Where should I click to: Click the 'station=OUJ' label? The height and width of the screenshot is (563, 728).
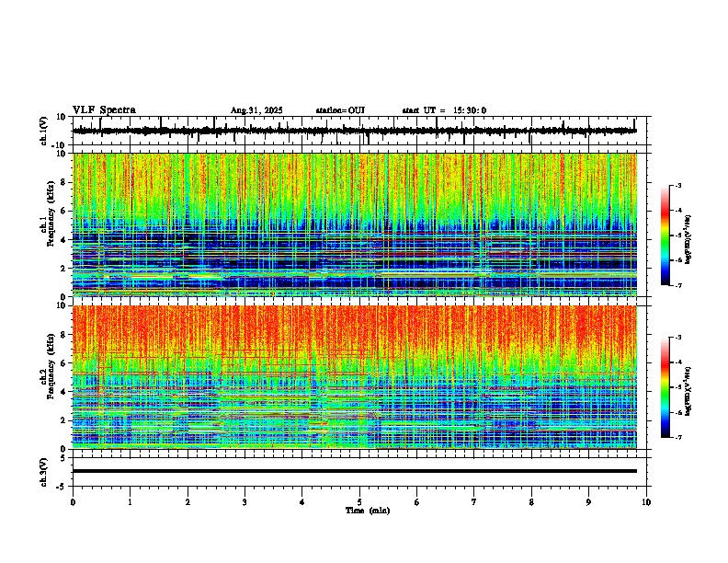[x=340, y=110]
